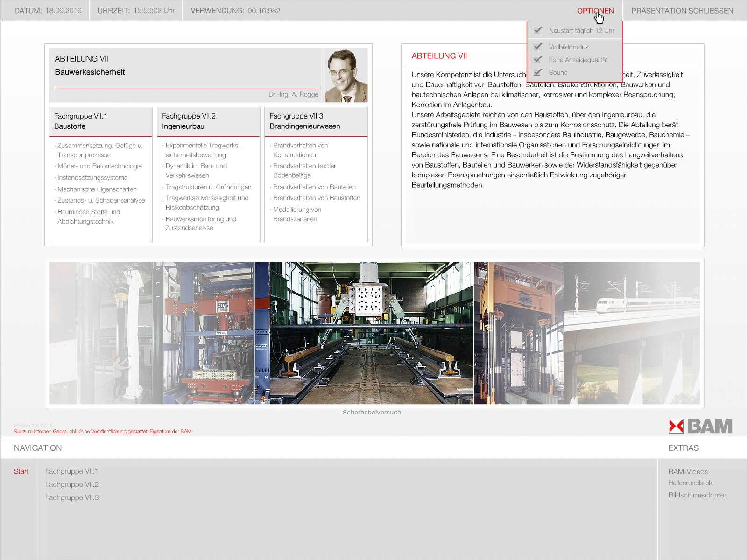This screenshot has height=560, width=748.
Task: Open BAM-Videos under Extras
Action: pos(688,472)
